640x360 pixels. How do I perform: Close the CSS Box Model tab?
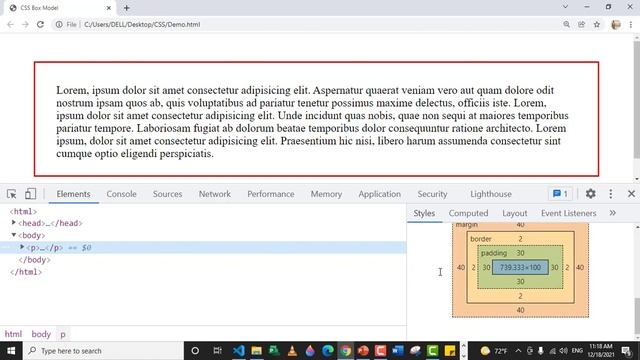point(109,8)
